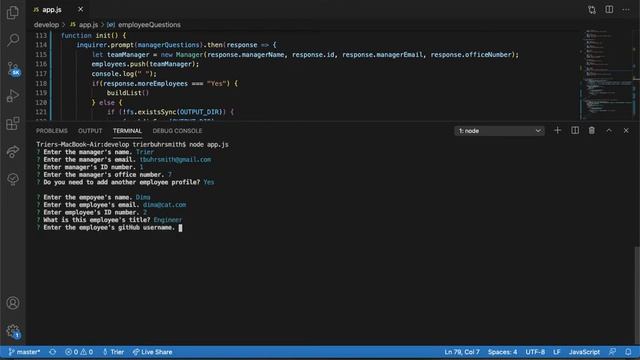Click the minimap code overview

point(607,75)
